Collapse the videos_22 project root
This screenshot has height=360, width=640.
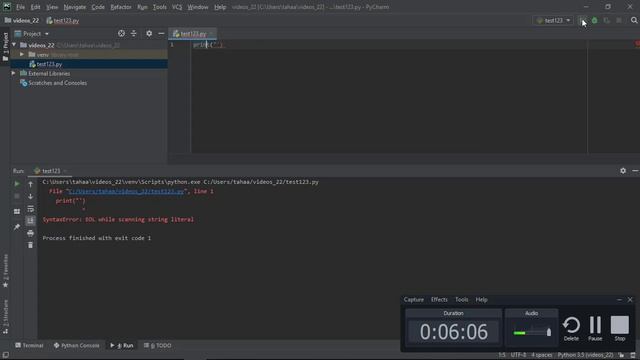click(x=14, y=45)
